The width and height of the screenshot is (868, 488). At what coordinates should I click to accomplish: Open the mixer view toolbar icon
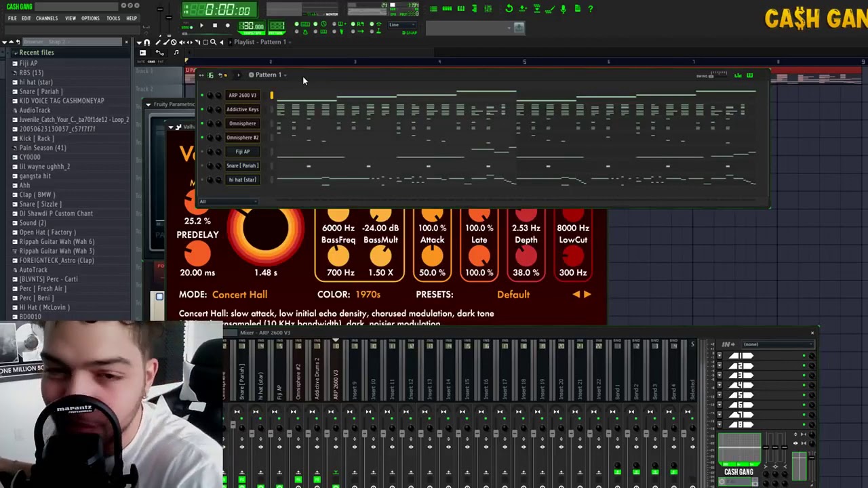pyautogui.click(x=488, y=9)
